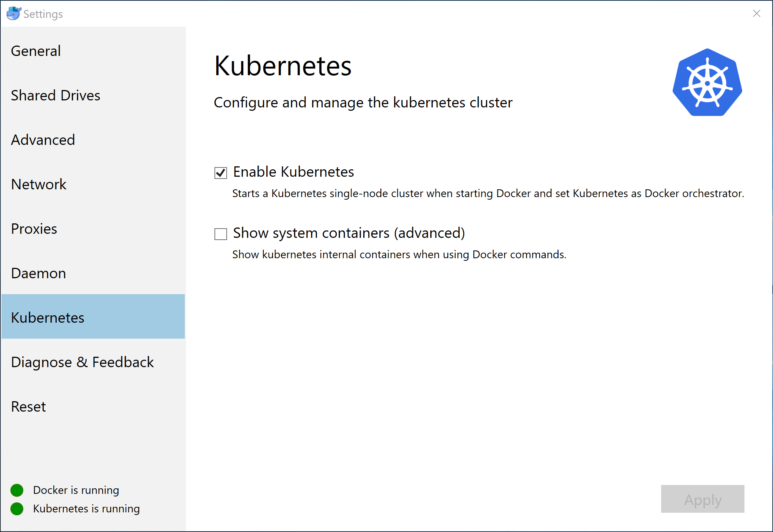
Task: Click the green Docker running status dot
Action: coord(17,490)
